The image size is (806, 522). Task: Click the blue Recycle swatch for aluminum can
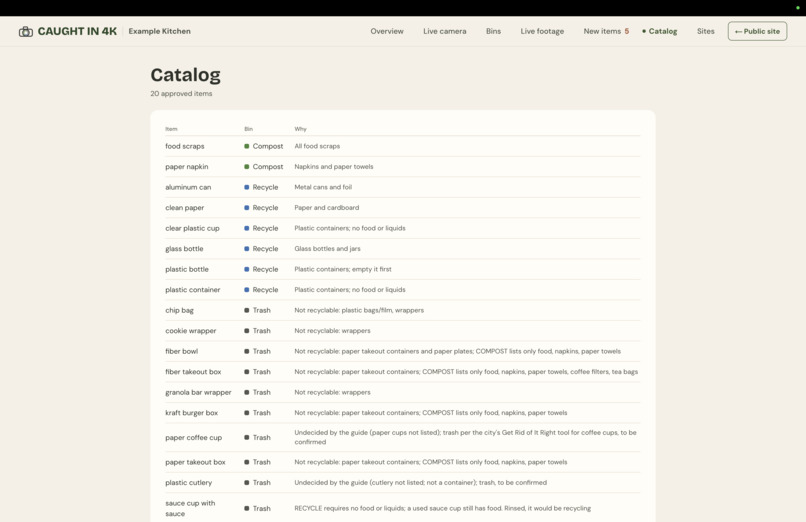click(x=247, y=188)
